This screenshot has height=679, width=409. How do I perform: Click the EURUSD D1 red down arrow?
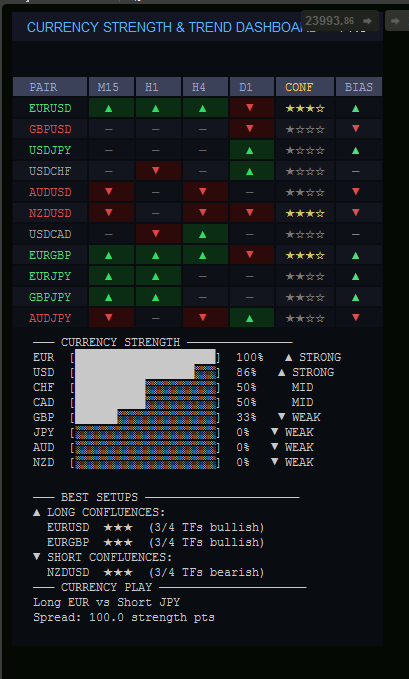pos(250,107)
